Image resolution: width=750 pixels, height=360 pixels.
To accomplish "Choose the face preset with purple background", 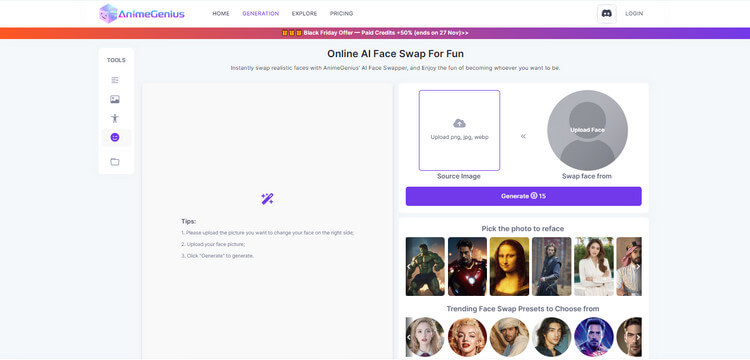I will pyautogui.click(x=594, y=337).
